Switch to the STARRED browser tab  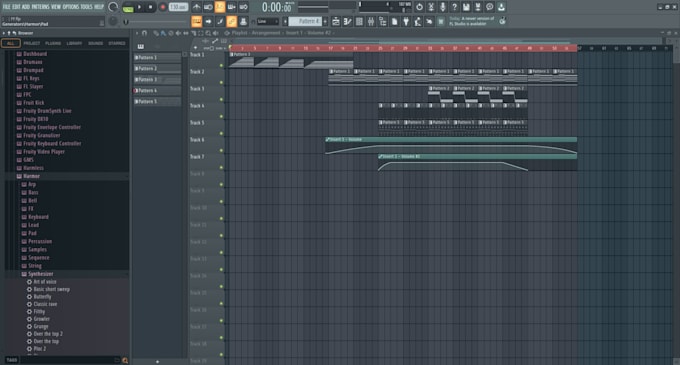tap(117, 43)
